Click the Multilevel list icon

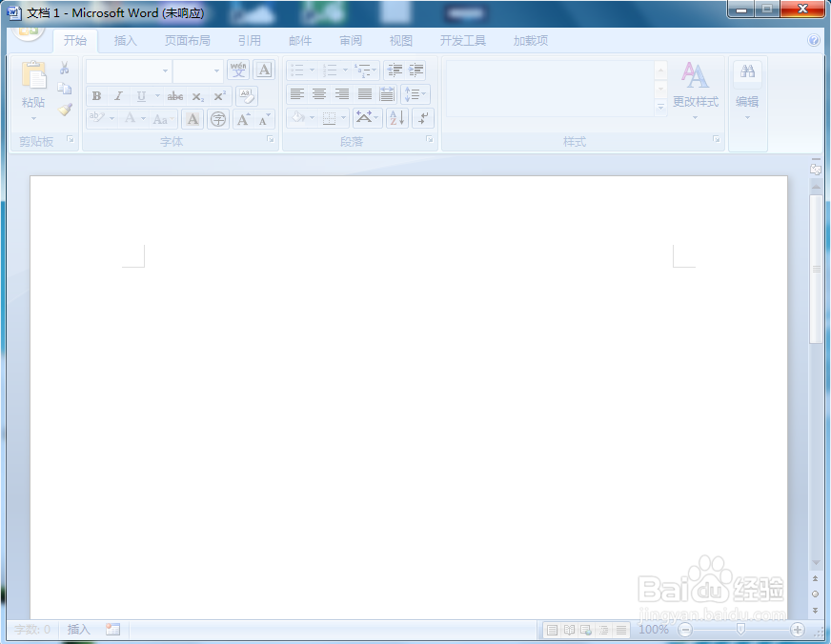(364, 70)
